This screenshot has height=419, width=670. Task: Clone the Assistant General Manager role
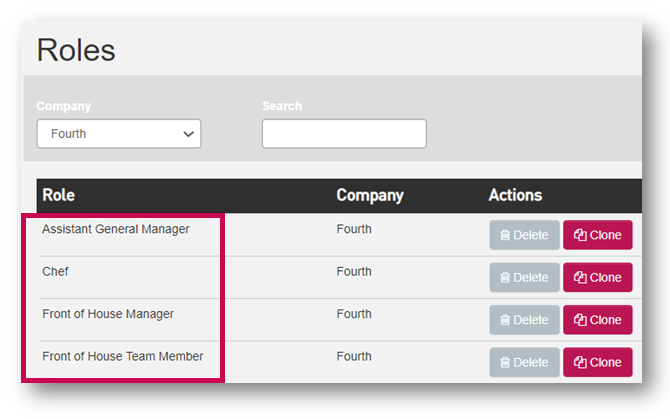(x=597, y=235)
